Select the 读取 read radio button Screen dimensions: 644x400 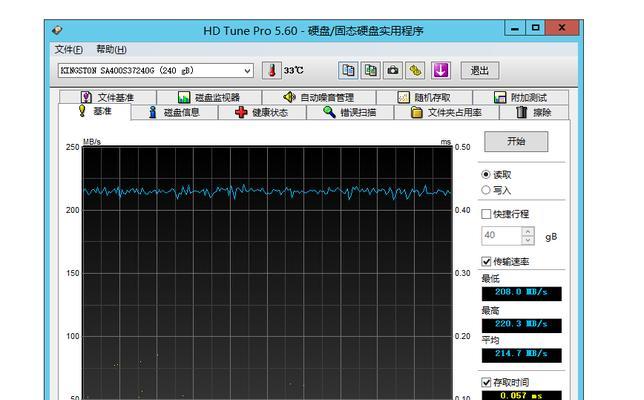click(x=486, y=175)
